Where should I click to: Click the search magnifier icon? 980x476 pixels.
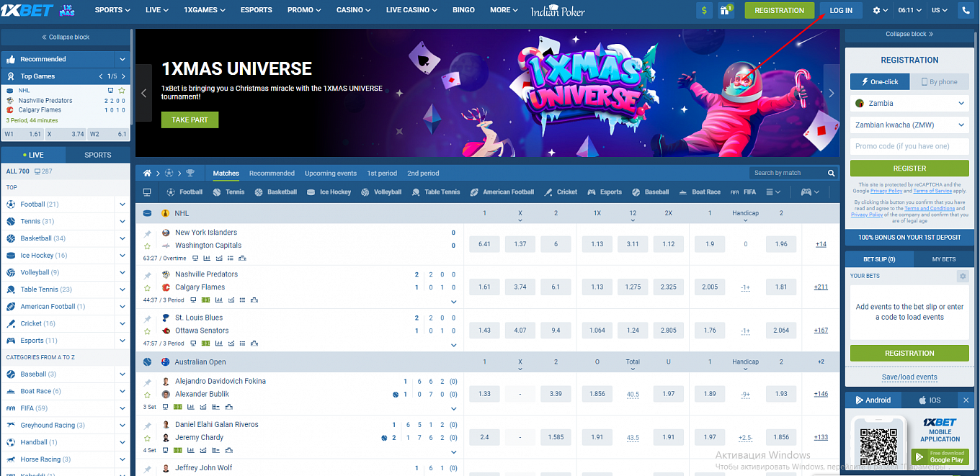832,173
